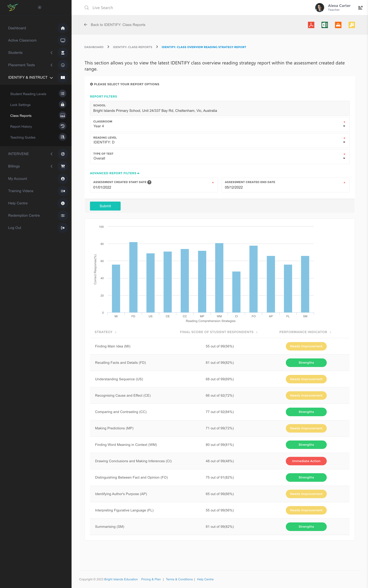Toggle the sidebar pin radio icon
Screen dimensions: 368x588
coord(40,8)
